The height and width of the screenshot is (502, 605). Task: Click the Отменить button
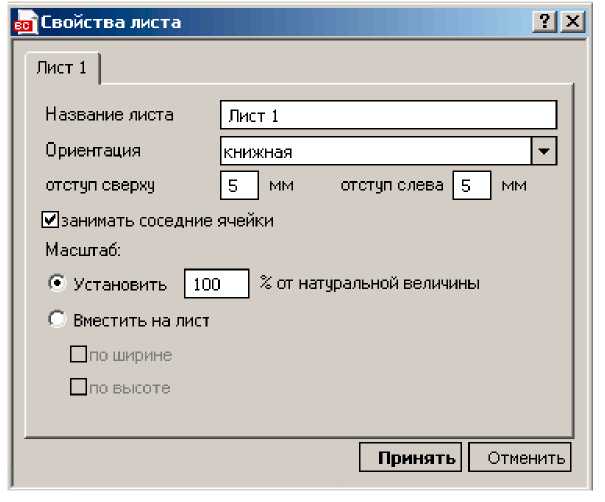click(519, 457)
